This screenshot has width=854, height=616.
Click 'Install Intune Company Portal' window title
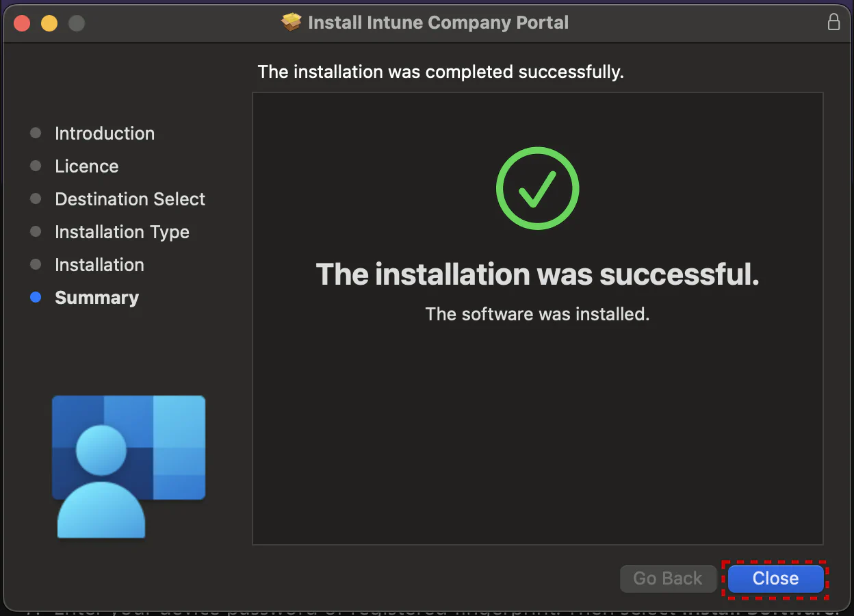pos(439,23)
